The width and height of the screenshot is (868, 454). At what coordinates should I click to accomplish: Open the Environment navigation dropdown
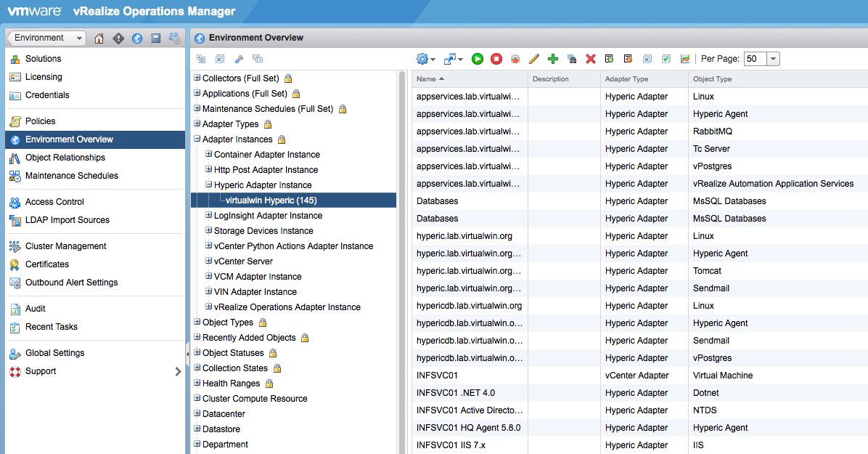pos(46,38)
